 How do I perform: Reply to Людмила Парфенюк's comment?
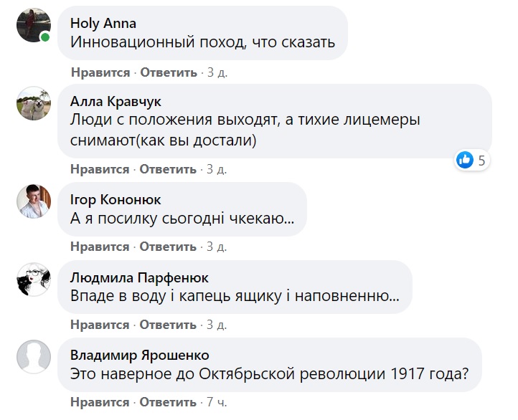pyautogui.click(x=168, y=325)
